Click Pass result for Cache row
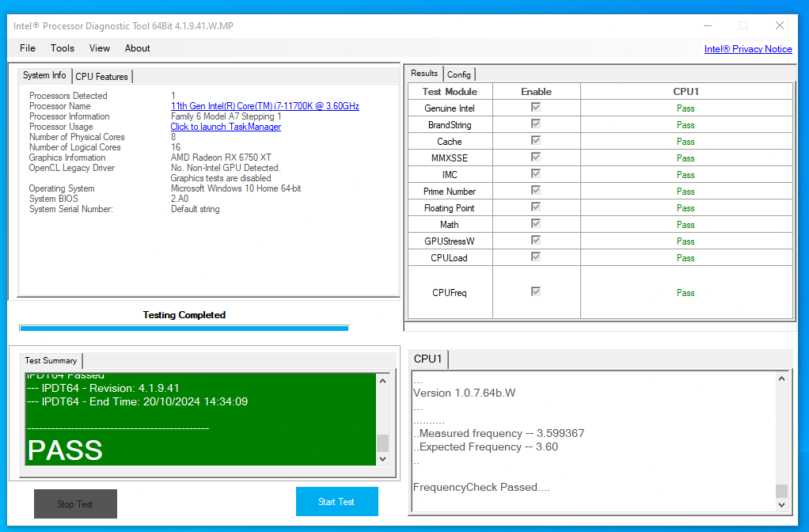 point(686,142)
